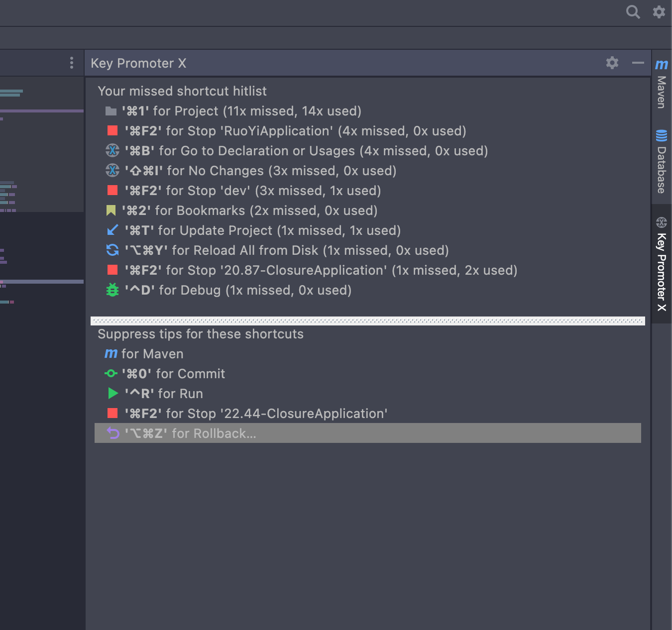Click the green Run triangle icon
This screenshot has height=630, width=672.
point(112,394)
